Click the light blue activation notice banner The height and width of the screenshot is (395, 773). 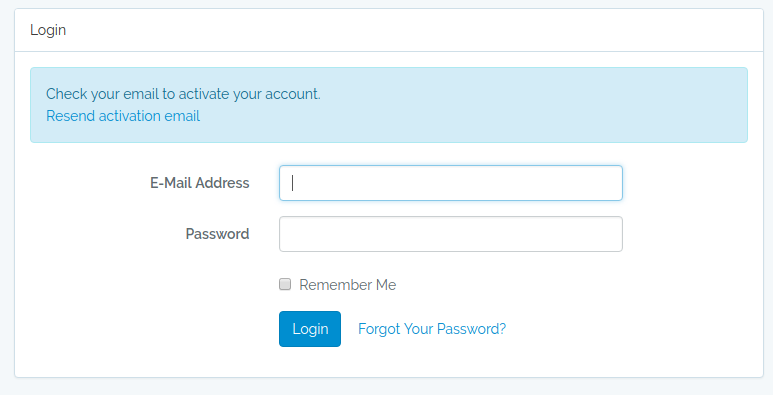(x=389, y=105)
